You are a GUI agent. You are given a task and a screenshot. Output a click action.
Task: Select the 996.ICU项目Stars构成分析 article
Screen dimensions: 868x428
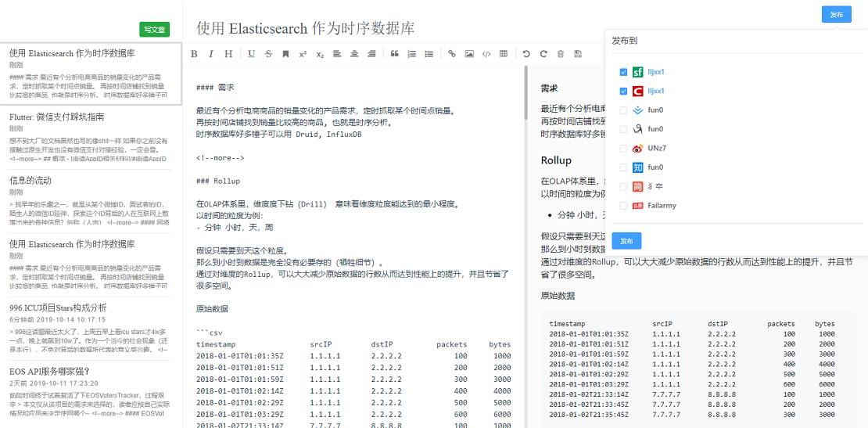tap(58, 308)
